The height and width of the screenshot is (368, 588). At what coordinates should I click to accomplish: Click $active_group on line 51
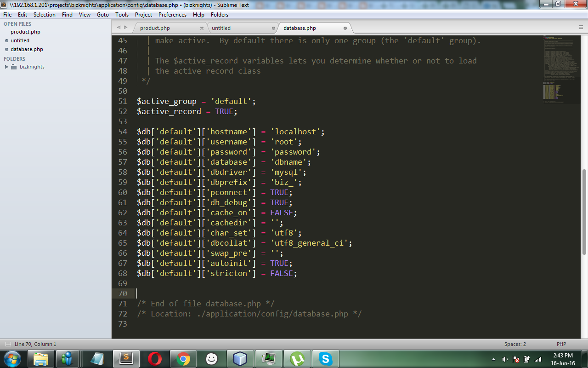167,101
